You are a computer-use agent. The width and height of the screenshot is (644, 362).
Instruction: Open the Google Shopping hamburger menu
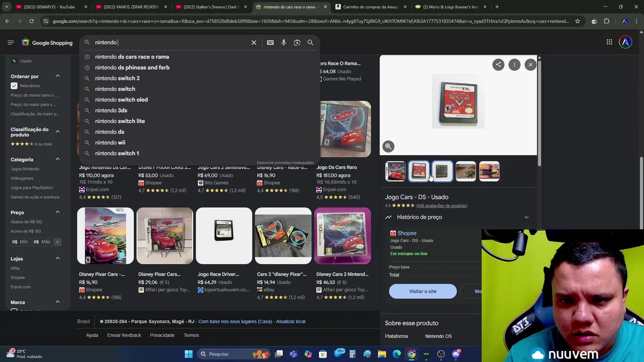click(11, 42)
